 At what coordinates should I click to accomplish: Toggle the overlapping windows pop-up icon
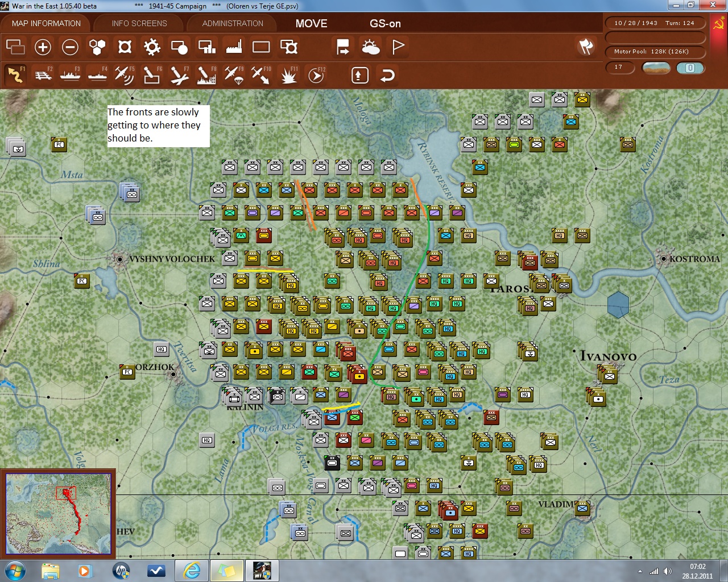point(15,47)
